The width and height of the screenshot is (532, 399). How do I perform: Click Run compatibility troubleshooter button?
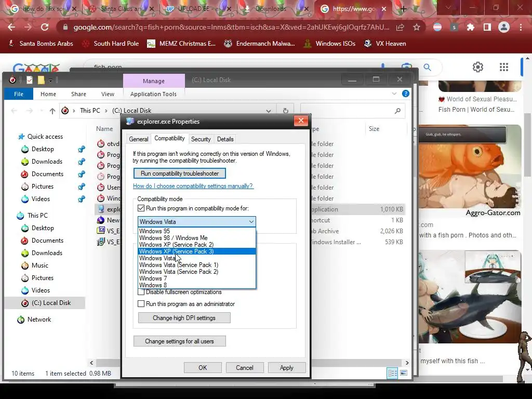pyautogui.click(x=179, y=174)
